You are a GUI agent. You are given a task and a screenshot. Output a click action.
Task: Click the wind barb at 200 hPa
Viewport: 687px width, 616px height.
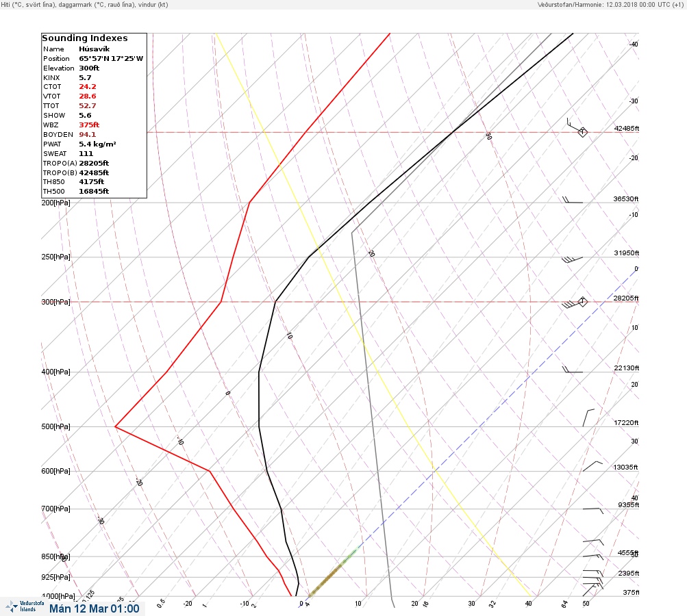573,200
